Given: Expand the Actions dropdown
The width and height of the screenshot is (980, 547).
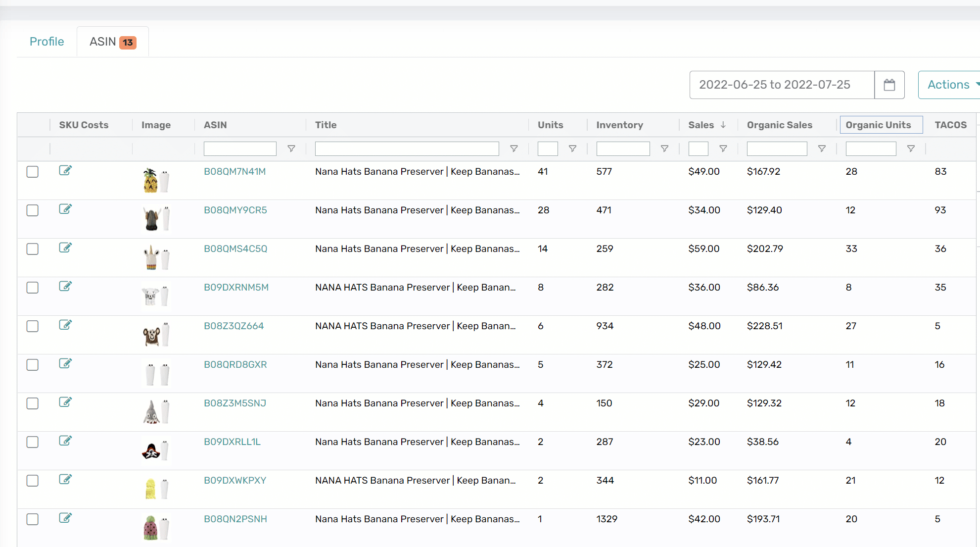Looking at the screenshot, I should pyautogui.click(x=950, y=85).
